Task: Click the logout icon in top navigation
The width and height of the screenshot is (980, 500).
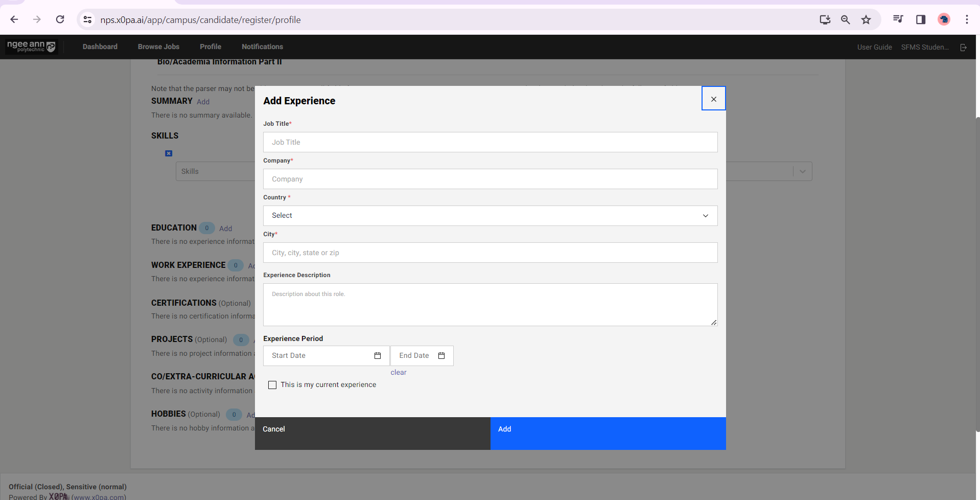Action: click(963, 47)
